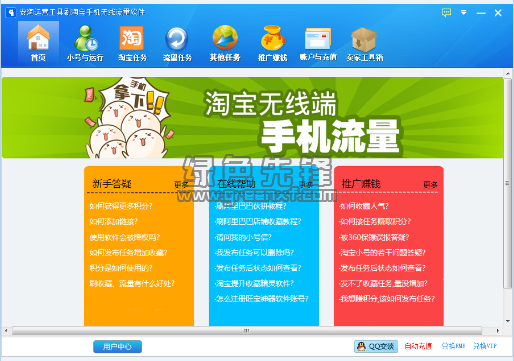Open question 我发布任务可以删除吗?
This screenshot has height=361, width=514.
point(254,252)
